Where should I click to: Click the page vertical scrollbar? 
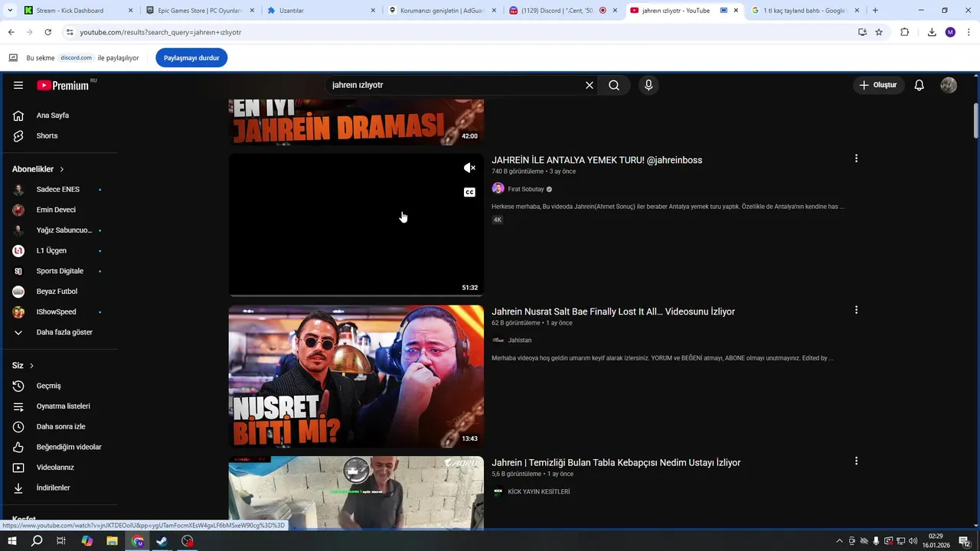975,122
